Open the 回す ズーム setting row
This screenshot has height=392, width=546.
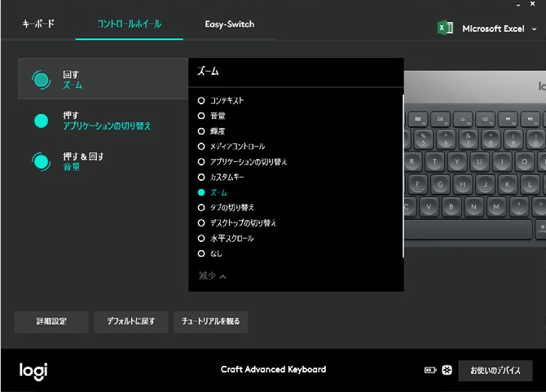click(x=103, y=79)
